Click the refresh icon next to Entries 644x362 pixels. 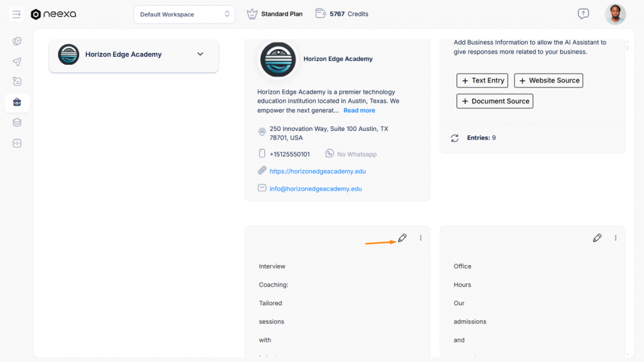[455, 138]
